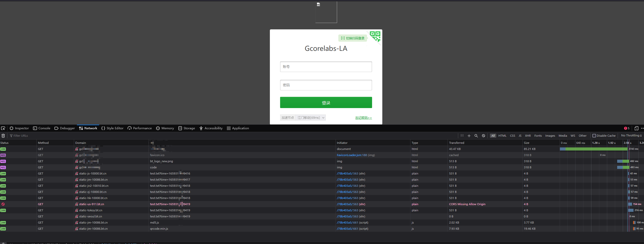Image resolution: width=644 pixels, height=244 pixels.
Task: Open the Debugger tab
Action: click(x=65, y=128)
